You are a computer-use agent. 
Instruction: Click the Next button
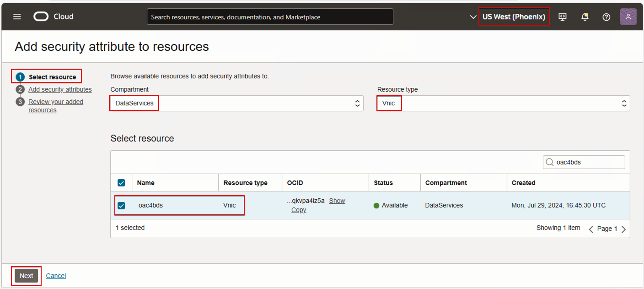click(x=27, y=276)
